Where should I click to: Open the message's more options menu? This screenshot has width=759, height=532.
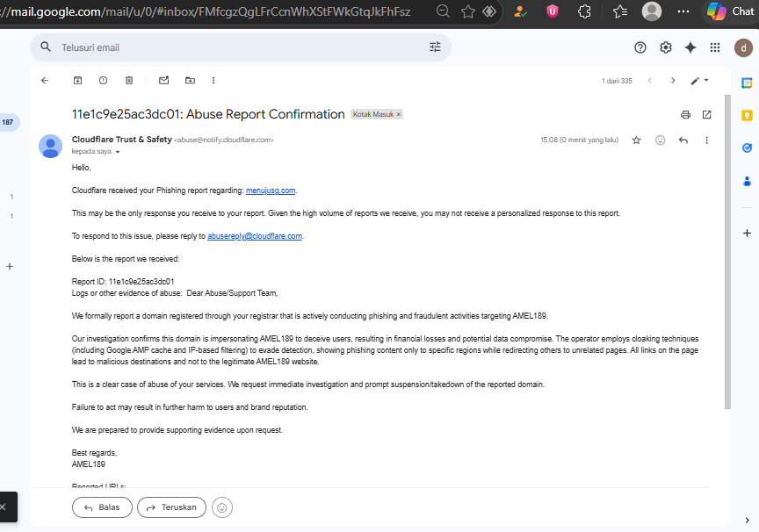tap(706, 140)
